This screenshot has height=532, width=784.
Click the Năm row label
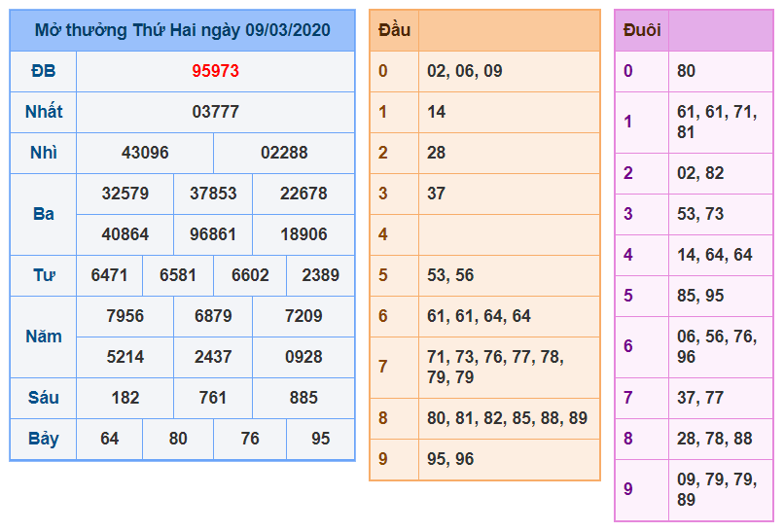point(44,337)
